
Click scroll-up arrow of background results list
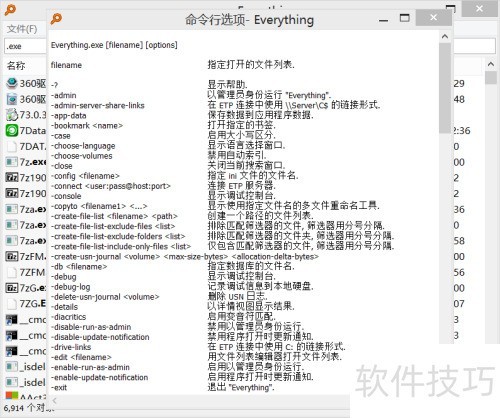491,64
